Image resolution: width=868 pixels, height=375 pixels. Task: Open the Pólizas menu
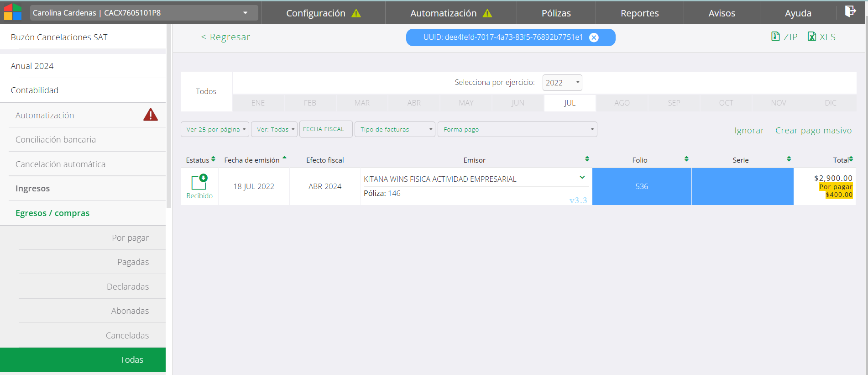(x=556, y=13)
